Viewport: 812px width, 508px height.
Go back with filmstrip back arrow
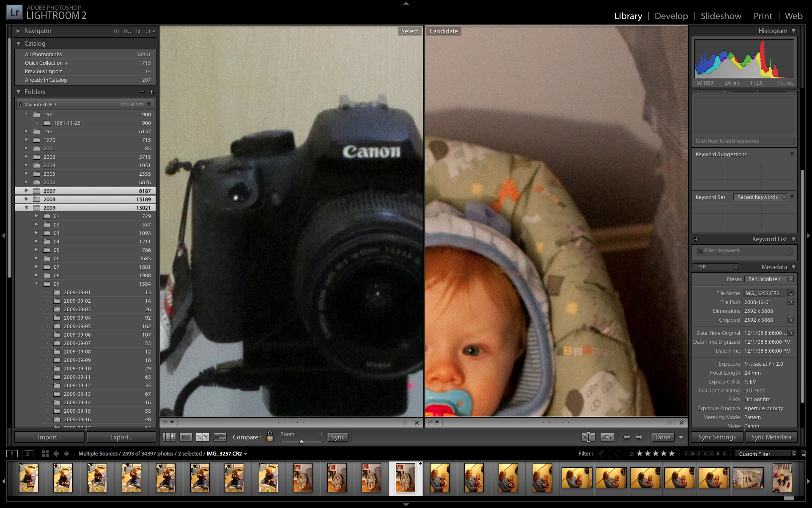56,453
